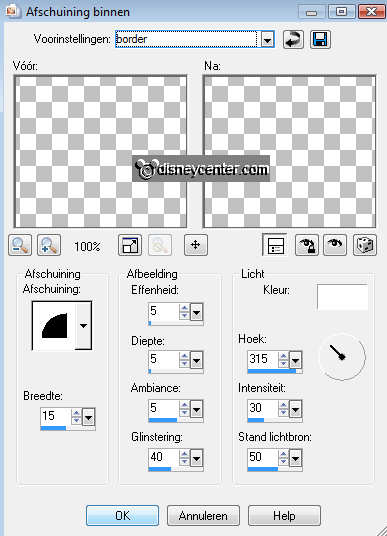Open Help for this dialog
This screenshot has width=387, height=536.
284,515
